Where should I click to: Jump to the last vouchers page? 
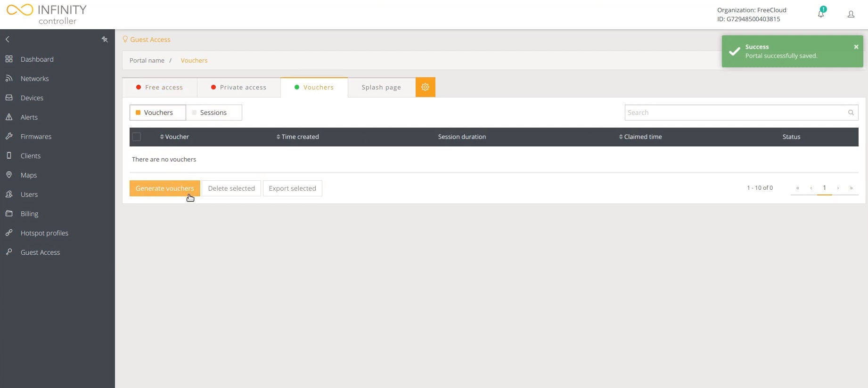(x=851, y=188)
